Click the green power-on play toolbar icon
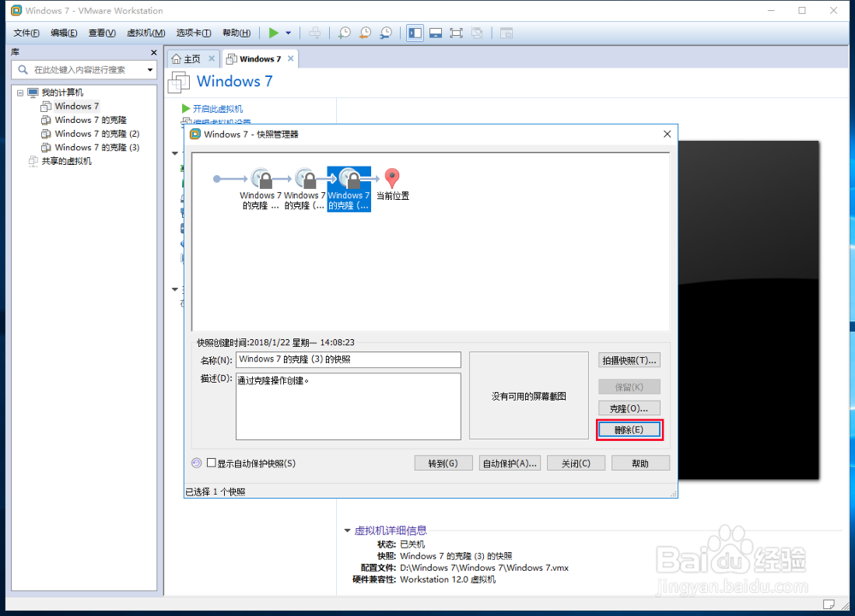The image size is (855, 616). (x=274, y=33)
